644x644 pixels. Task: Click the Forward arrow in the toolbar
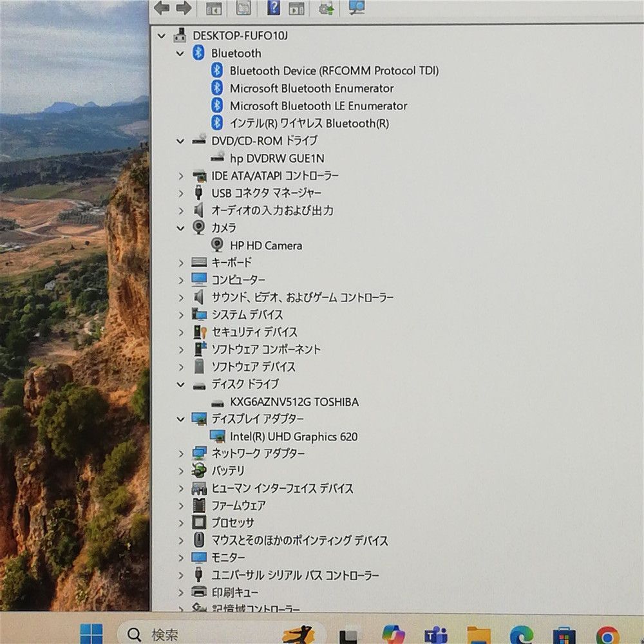click(x=184, y=8)
